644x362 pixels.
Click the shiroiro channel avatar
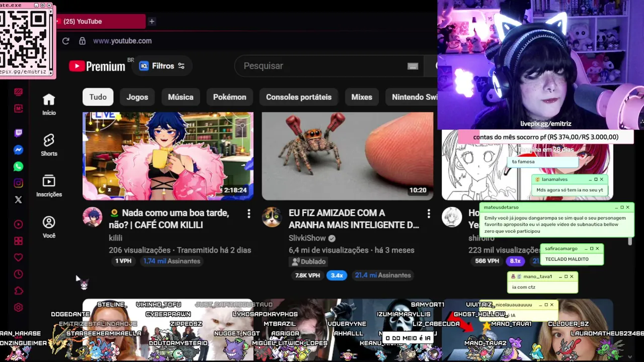point(452,217)
